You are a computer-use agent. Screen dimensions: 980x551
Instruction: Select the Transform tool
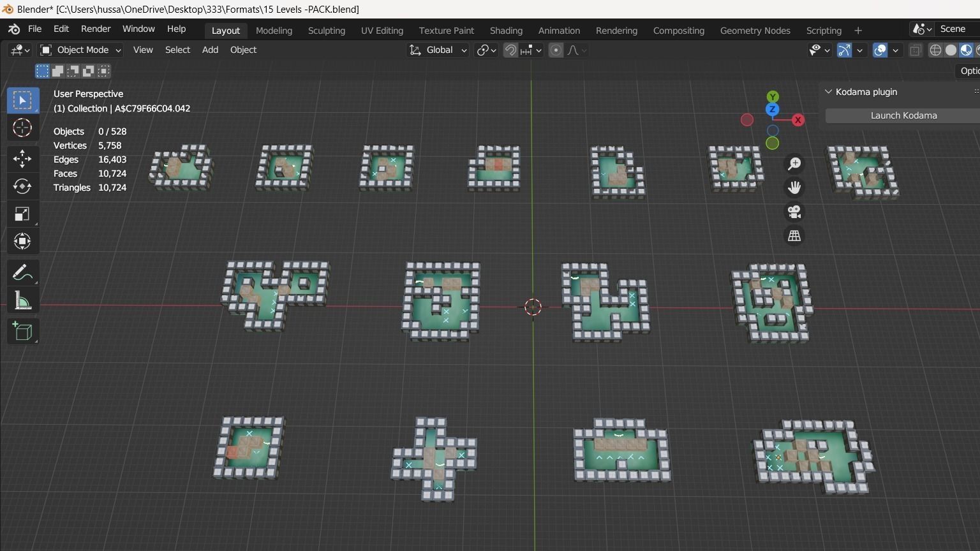point(22,241)
